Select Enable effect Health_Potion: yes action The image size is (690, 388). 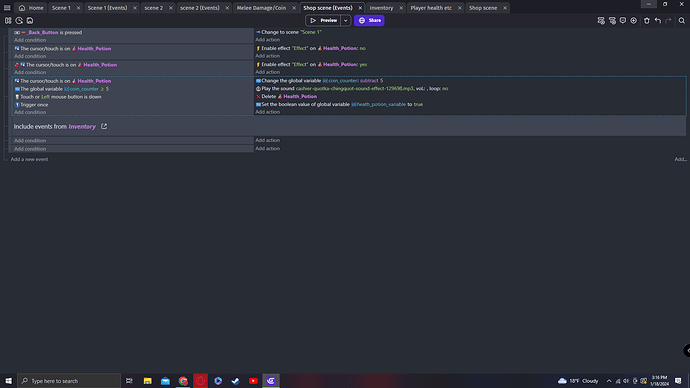tap(312, 64)
